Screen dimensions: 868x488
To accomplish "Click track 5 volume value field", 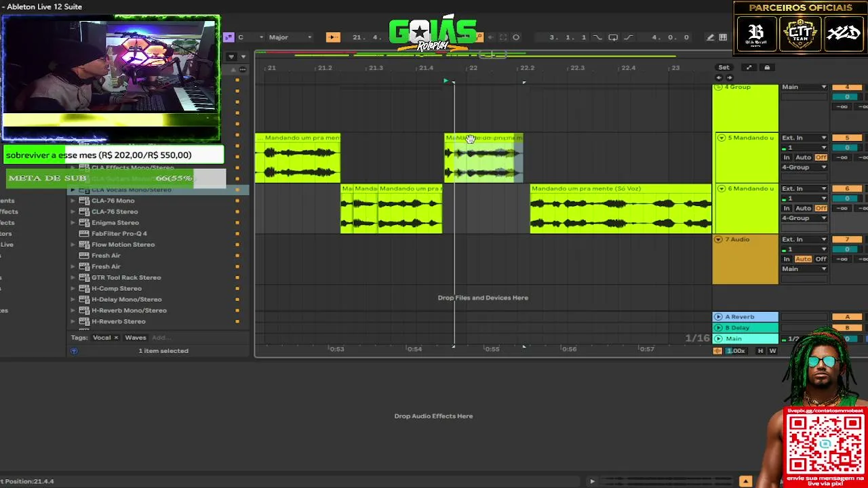I will tap(847, 148).
